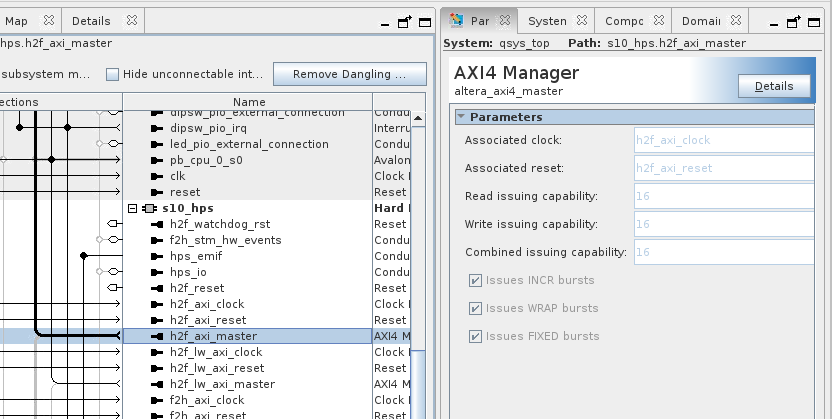
Task: Click s10_hps component chip icon
Action: (149, 208)
